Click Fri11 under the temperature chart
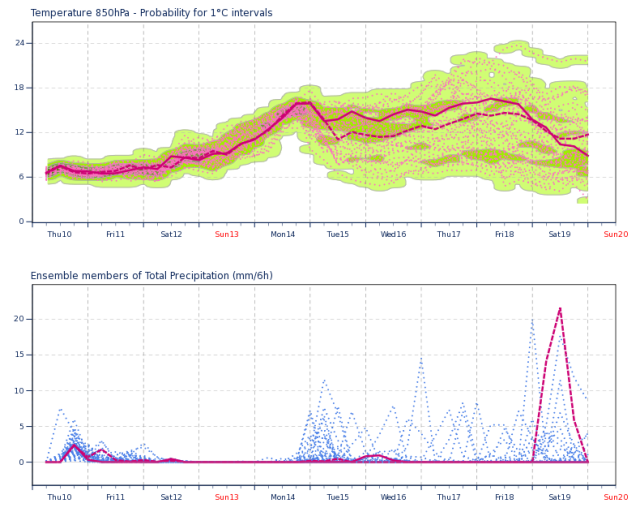 coord(116,234)
